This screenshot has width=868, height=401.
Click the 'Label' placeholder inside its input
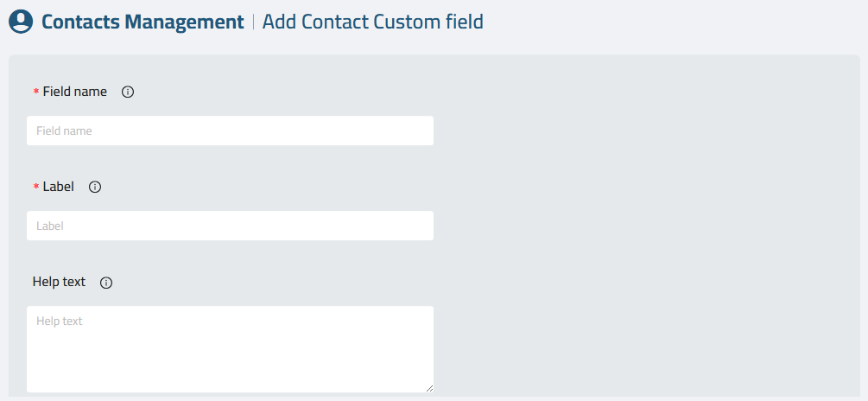pyautogui.click(x=50, y=226)
